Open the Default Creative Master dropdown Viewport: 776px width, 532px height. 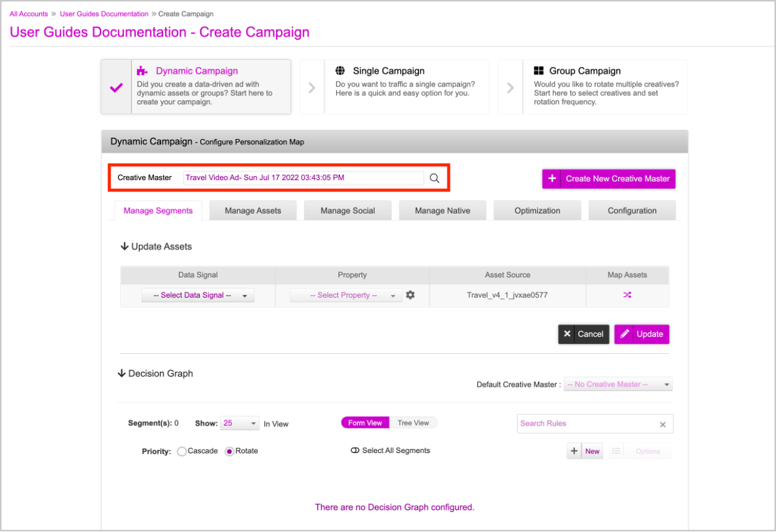[x=618, y=384]
